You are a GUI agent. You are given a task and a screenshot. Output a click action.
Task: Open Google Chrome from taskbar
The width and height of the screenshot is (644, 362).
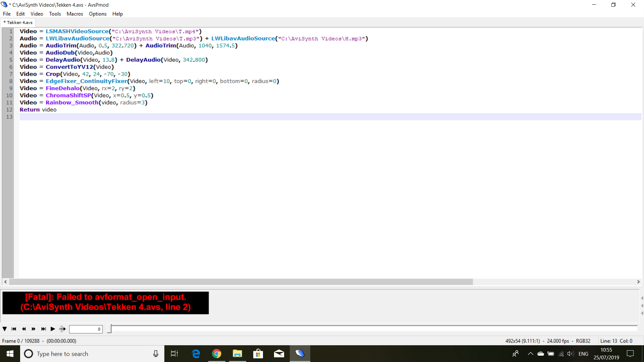coord(217,354)
